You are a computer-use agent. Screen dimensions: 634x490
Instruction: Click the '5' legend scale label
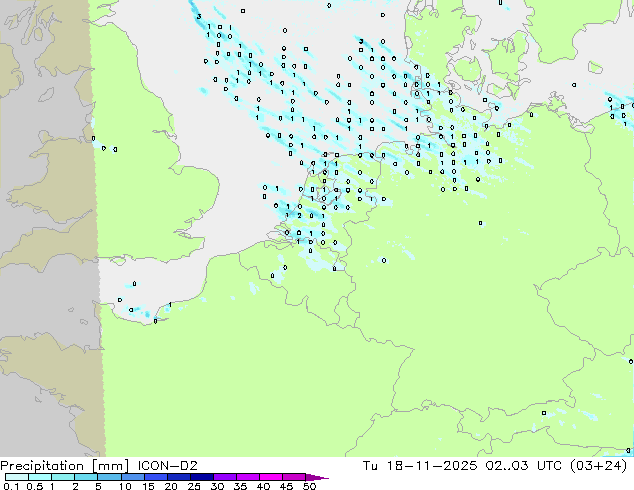(x=98, y=486)
